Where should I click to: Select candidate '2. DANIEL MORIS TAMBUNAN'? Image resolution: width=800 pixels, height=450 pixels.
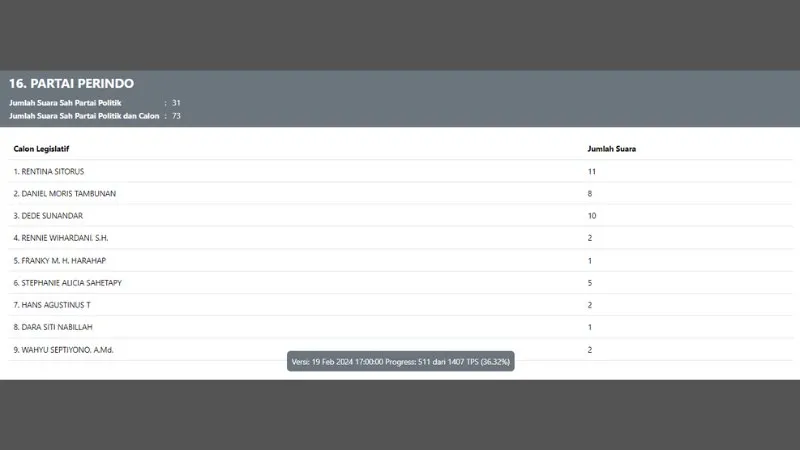tap(65, 193)
